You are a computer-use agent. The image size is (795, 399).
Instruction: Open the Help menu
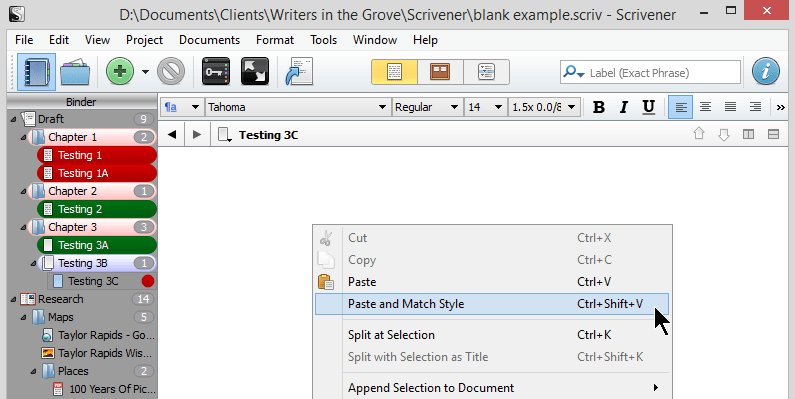[425, 40]
